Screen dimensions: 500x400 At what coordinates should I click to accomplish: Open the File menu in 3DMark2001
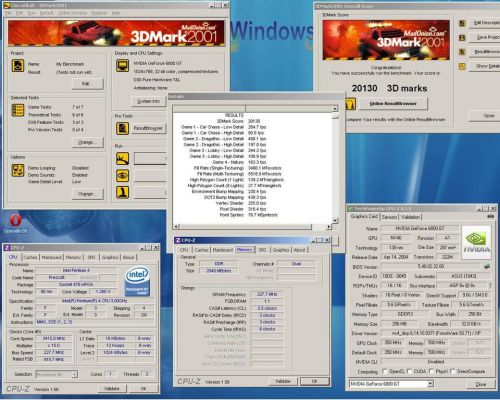(8, 13)
